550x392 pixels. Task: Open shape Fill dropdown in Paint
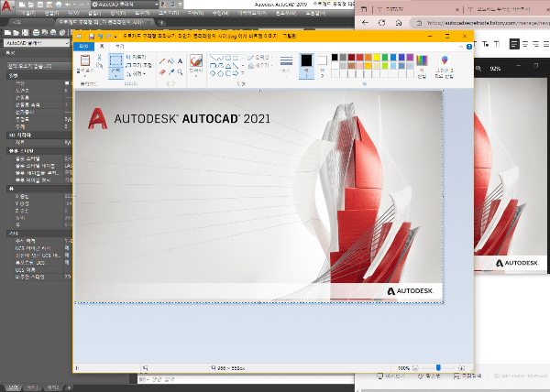tap(260, 66)
